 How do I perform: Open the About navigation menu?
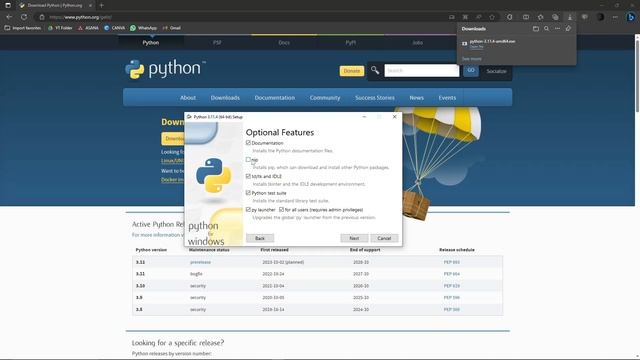(x=188, y=98)
